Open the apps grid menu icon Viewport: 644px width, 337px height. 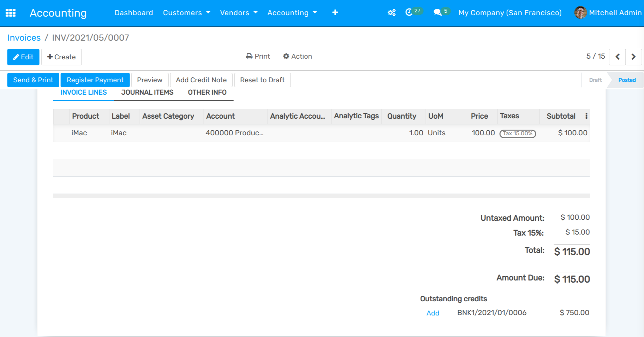coord(11,13)
